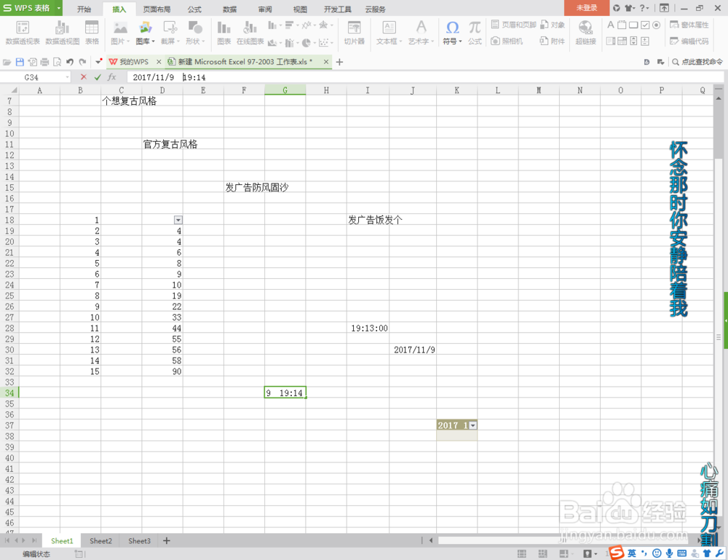Open the WPS 表格 application menu arrow
Screen dimensions: 728x560
tap(58, 8)
